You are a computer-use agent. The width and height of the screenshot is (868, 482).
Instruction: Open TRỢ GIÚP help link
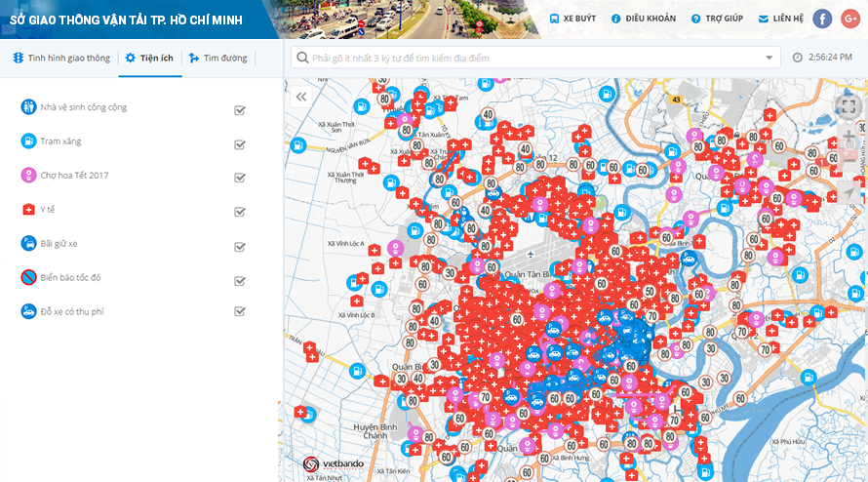coord(717,19)
